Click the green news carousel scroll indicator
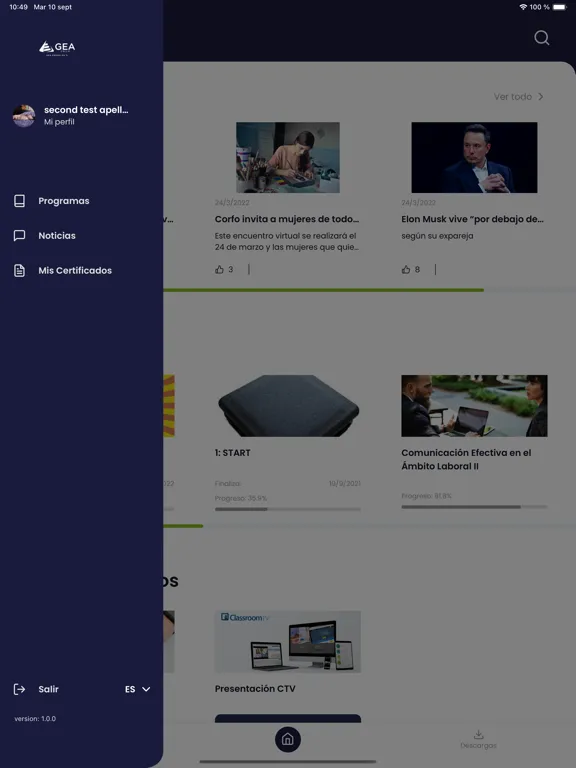Viewport: 576px width, 768px height. pos(323,290)
